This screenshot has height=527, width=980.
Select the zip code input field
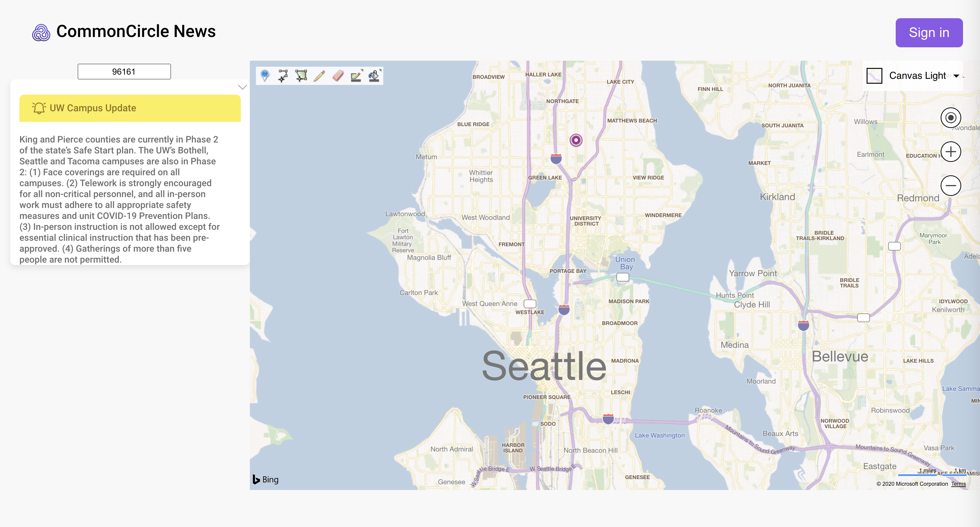pyautogui.click(x=124, y=71)
